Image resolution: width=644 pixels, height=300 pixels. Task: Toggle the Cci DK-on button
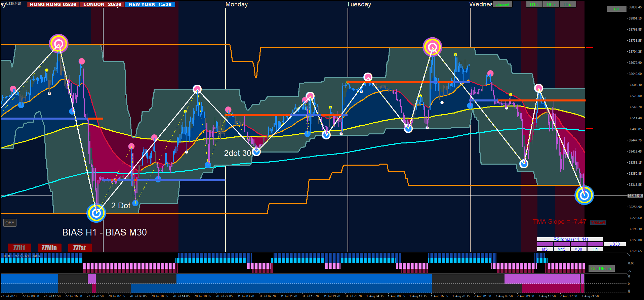point(601,268)
